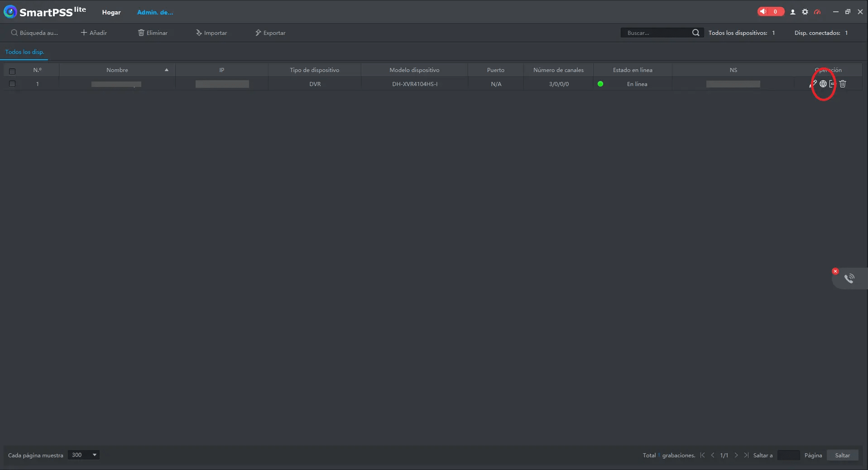Click Añadir to add a device
868x470 pixels.
pyautogui.click(x=94, y=33)
